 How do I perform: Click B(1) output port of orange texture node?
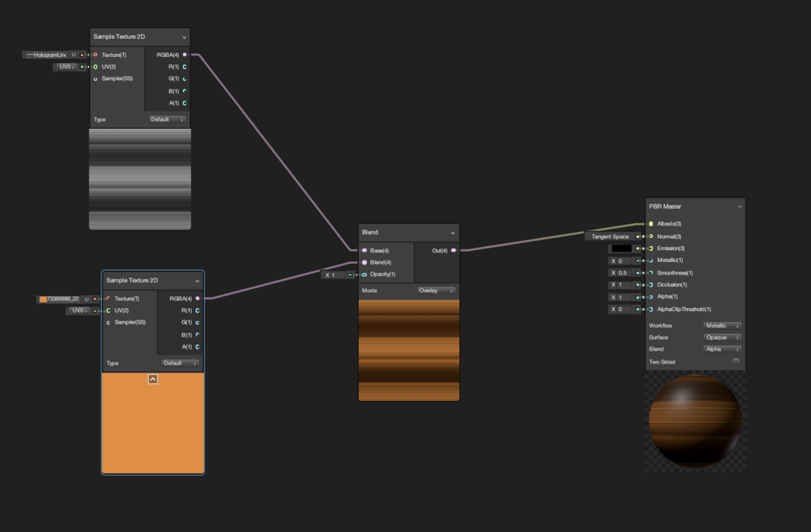[x=197, y=335]
